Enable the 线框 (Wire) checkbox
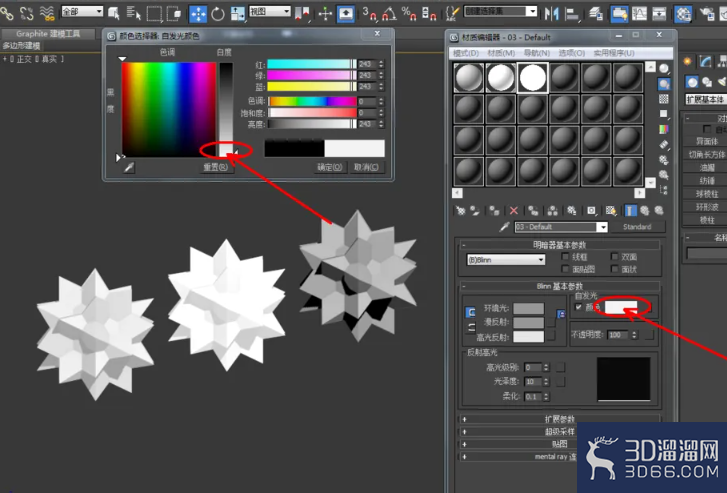This screenshot has height=493, width=727. [565, 256]
